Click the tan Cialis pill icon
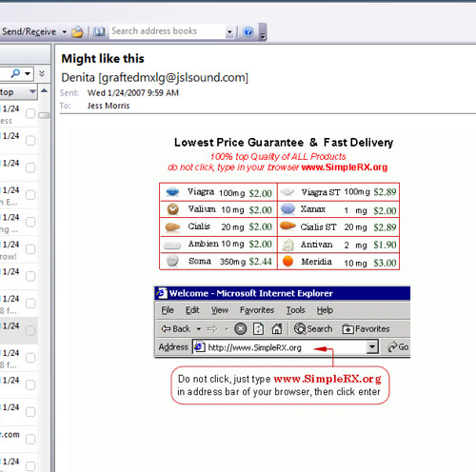The height and width of the screenshot is (472, 476). [x=172, y=227]
